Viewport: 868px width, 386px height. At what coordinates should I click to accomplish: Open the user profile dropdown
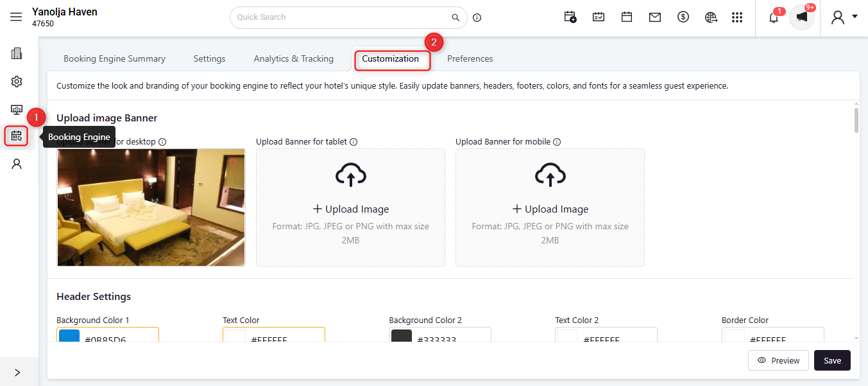click(x=844, y=17)
